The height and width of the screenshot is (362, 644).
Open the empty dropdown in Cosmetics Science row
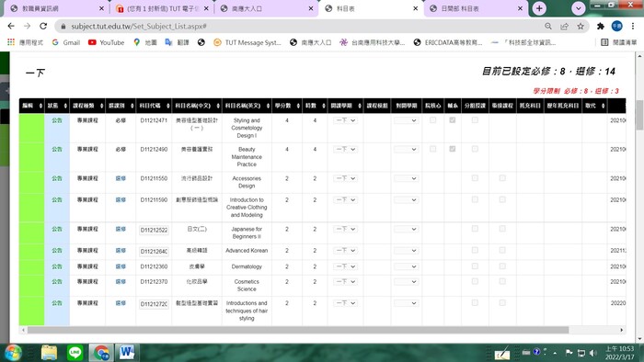[x=407, y=282]
